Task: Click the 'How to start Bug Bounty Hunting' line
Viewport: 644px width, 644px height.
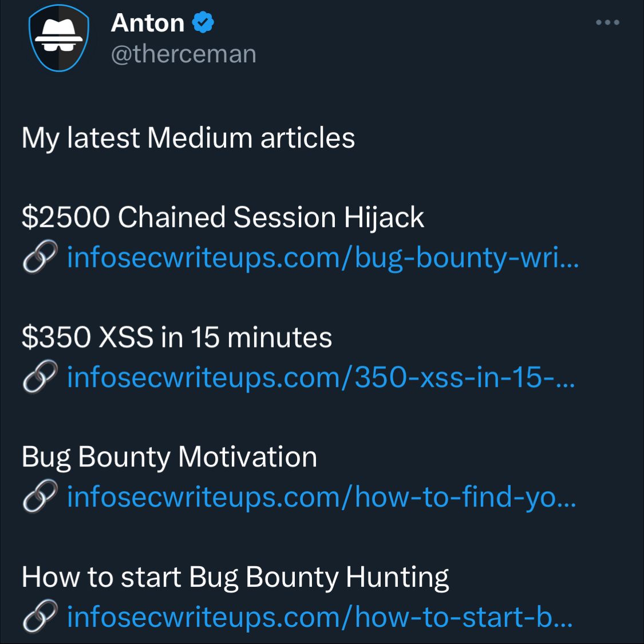Action: click(235, 578)
